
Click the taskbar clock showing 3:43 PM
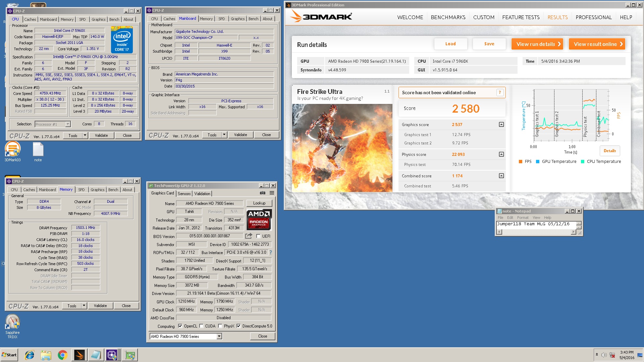tap(627, 355)
